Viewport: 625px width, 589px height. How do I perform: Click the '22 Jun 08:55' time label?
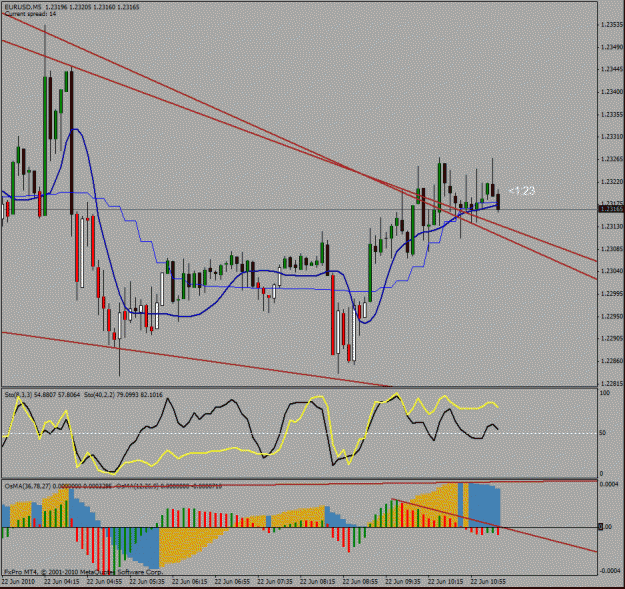[360, 582]
